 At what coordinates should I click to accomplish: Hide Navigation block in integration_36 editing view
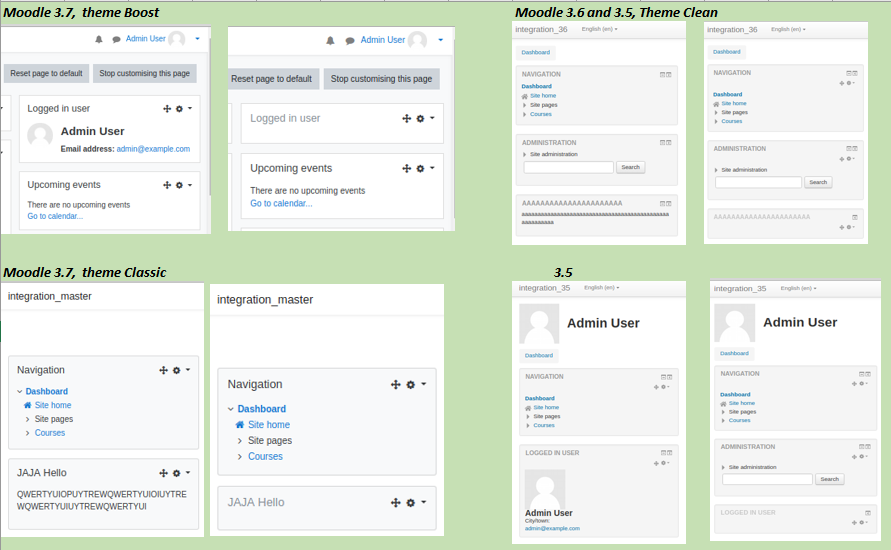coord(849,73)
